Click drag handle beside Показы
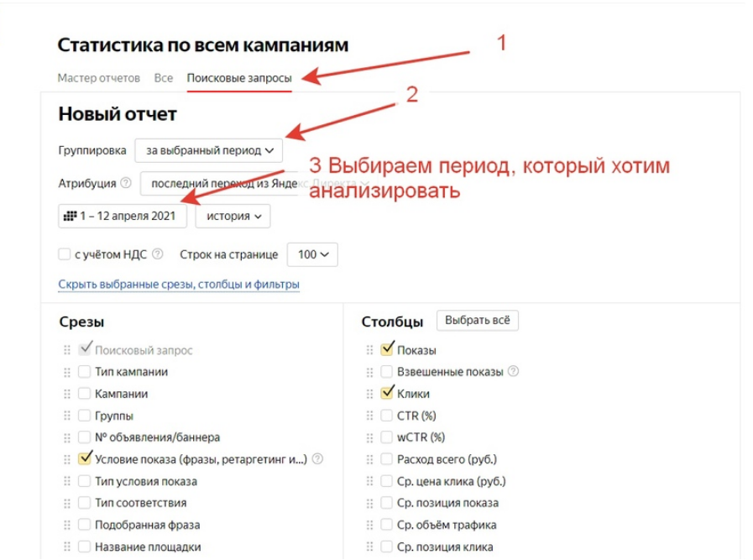This screenshot has height=560, width=753. 369,350
